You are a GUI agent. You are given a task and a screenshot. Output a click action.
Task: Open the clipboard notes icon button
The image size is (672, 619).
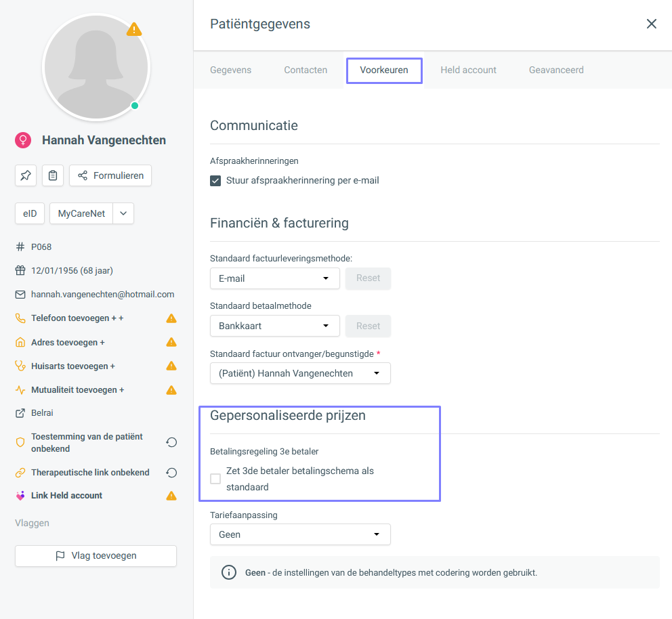pos(53,175)
